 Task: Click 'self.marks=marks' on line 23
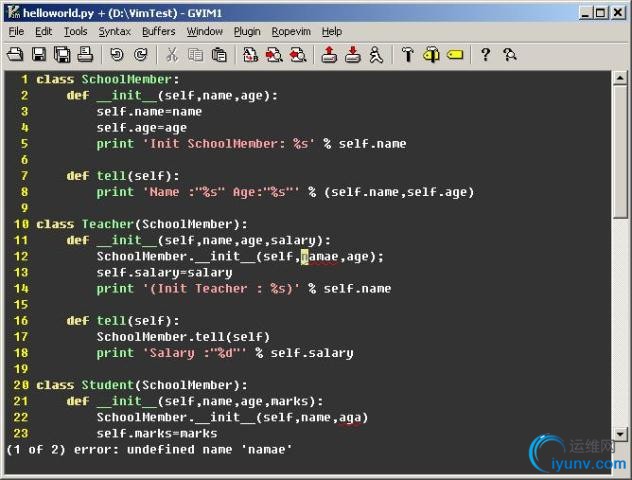coord(157,433)
